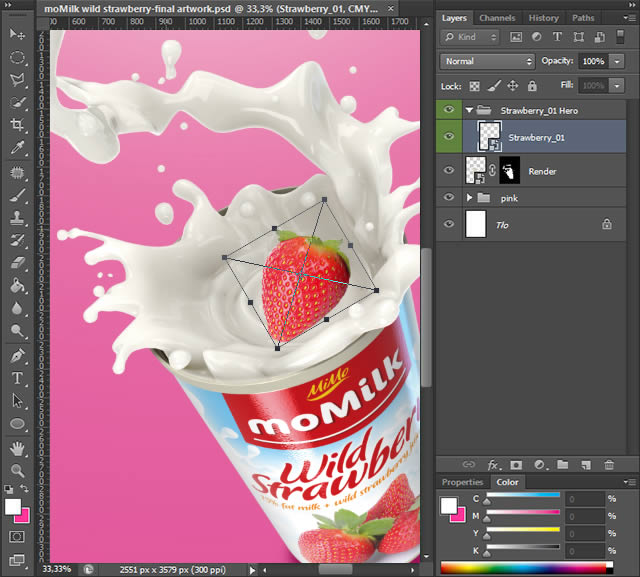Viewport: 640px width, 577px height.
Task: Switch to the Channels tab
Action: (497, 18)
